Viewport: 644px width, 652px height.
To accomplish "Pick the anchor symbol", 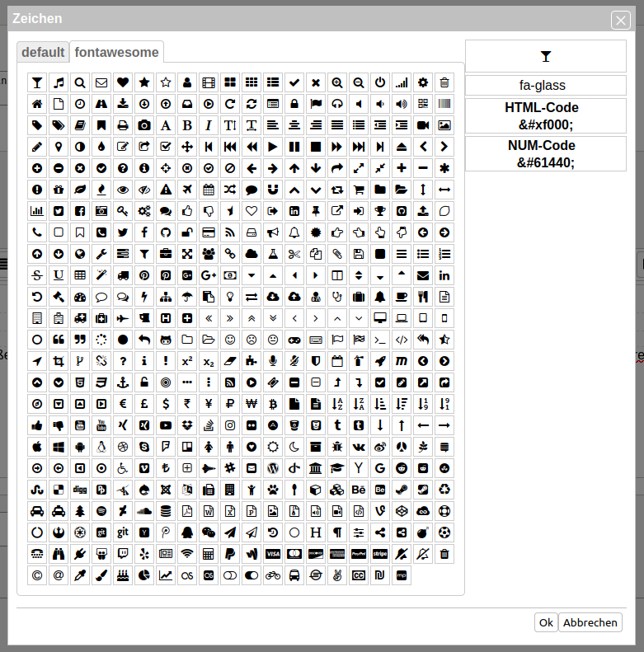I will point(123,382).
